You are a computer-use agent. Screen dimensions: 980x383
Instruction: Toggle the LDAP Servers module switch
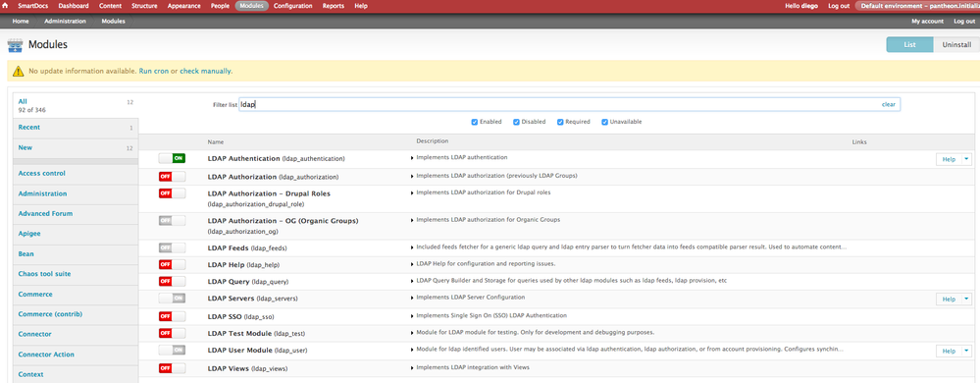(x=172, y=299)
